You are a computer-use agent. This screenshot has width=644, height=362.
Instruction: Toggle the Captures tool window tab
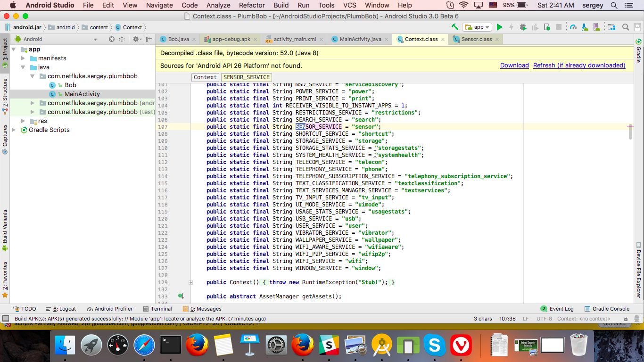click(5, 140)
